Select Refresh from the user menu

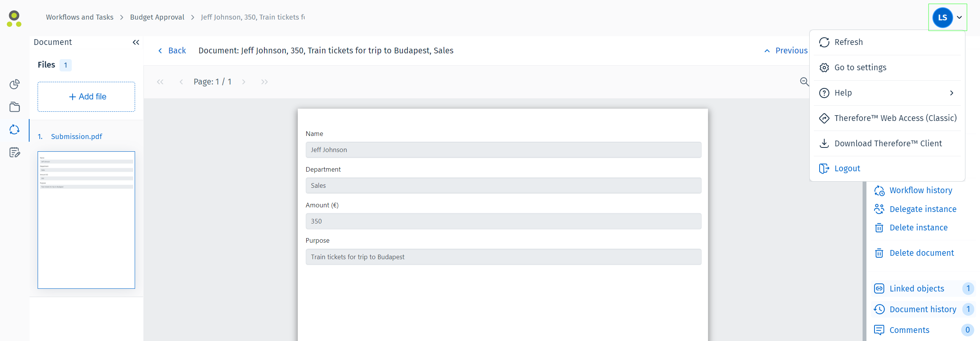point(848,42)
